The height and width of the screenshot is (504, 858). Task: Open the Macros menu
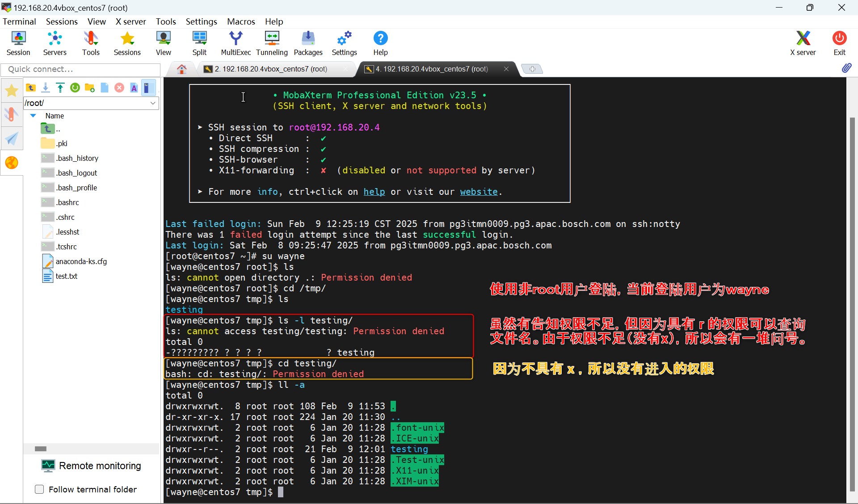pyautogui.click(x=241, y=21)
